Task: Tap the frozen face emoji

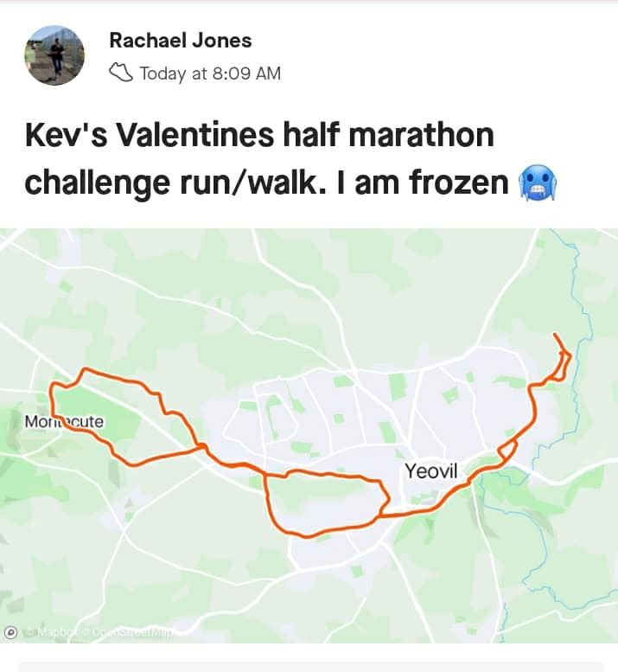Action: coord(538,182)
